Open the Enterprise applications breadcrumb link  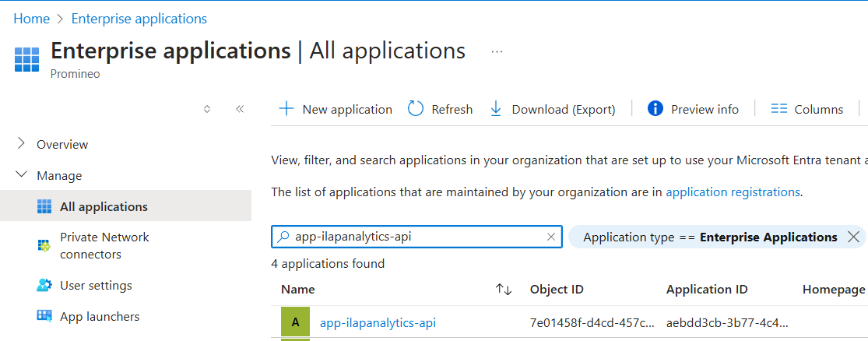click(139, 19)
